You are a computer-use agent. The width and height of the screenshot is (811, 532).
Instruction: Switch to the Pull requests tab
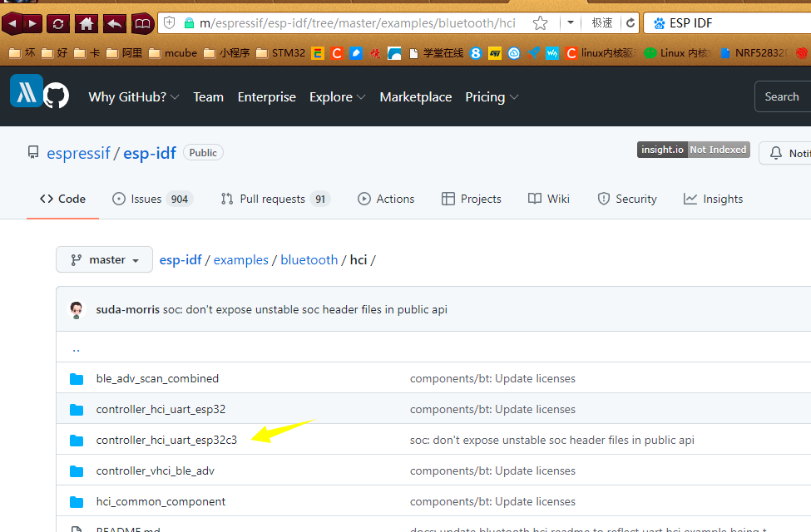(275, 199)
